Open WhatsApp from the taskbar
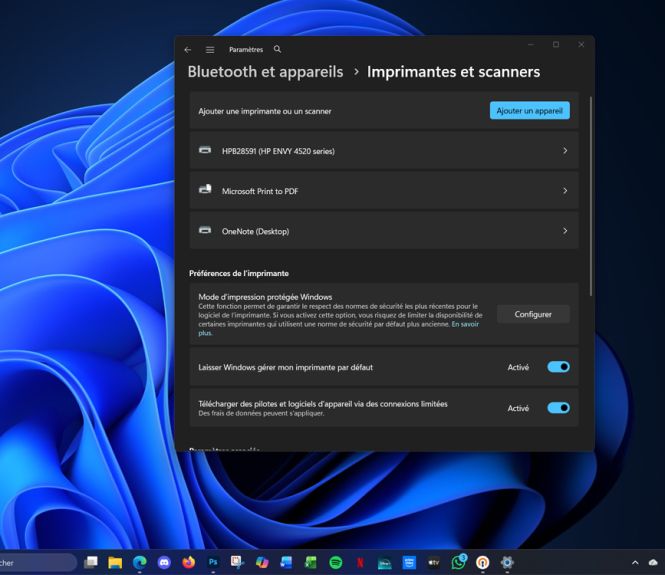The width and height of the screenshot is (665, 575). 458,563
